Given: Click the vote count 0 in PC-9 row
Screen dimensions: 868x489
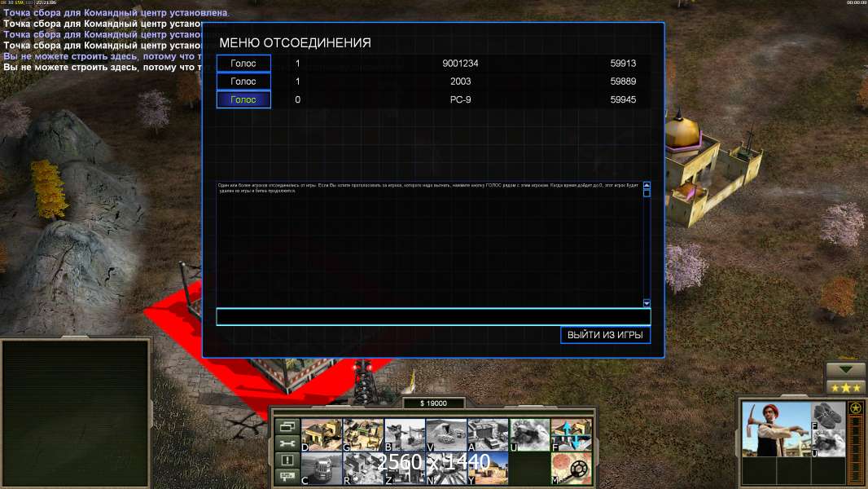Looking at the screenshot, I should click(298, 99).
